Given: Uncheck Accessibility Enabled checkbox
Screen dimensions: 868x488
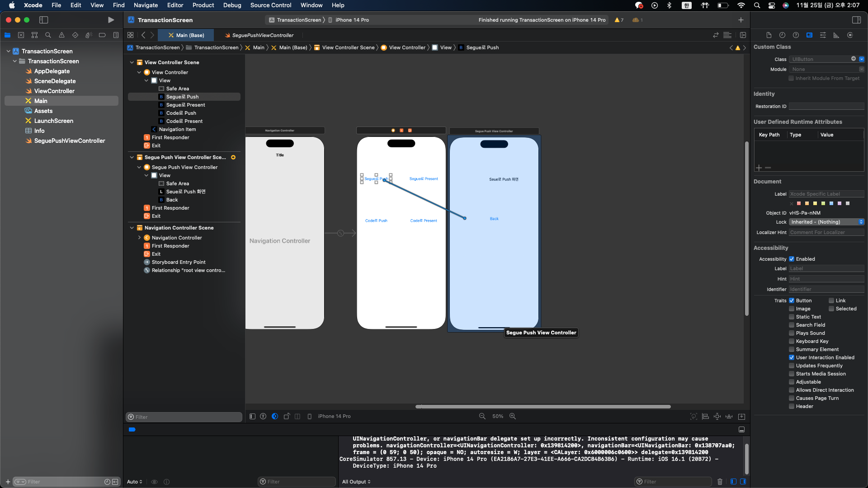Looking at the screenshot, I should point(792,259).
